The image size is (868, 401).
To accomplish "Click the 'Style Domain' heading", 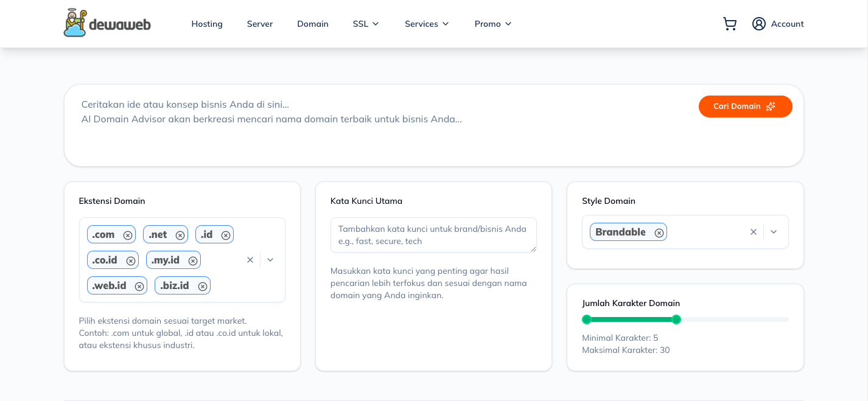I will [x=609, y=201].
